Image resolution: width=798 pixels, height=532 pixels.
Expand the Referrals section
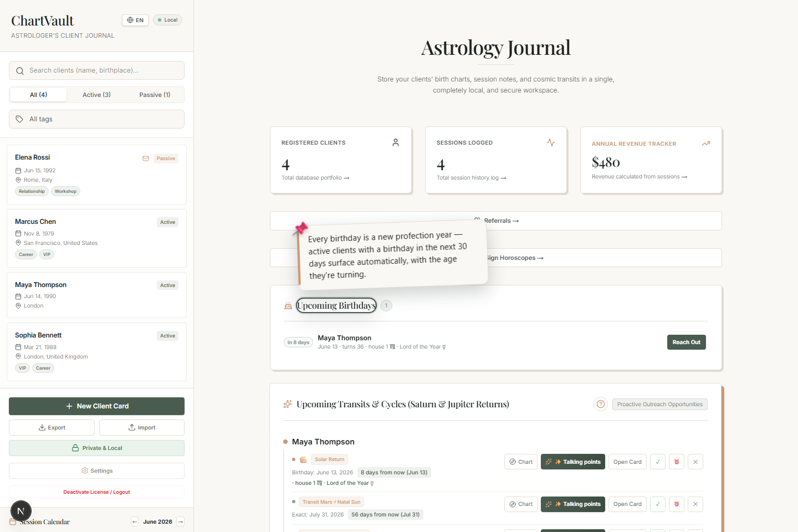(x=495, y=221)
